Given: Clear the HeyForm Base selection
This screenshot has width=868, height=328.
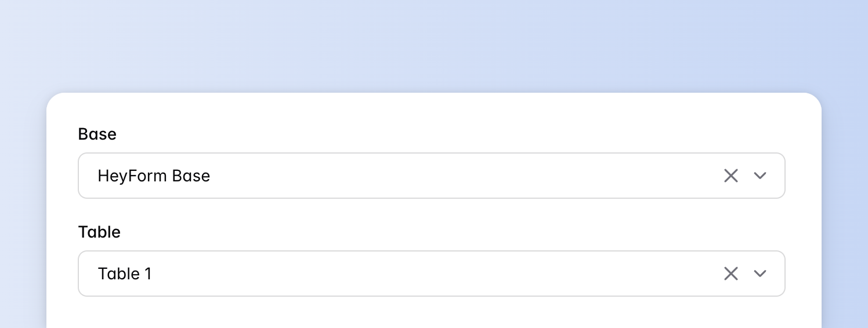Looking at the screenshot, I should click(730, 176).
